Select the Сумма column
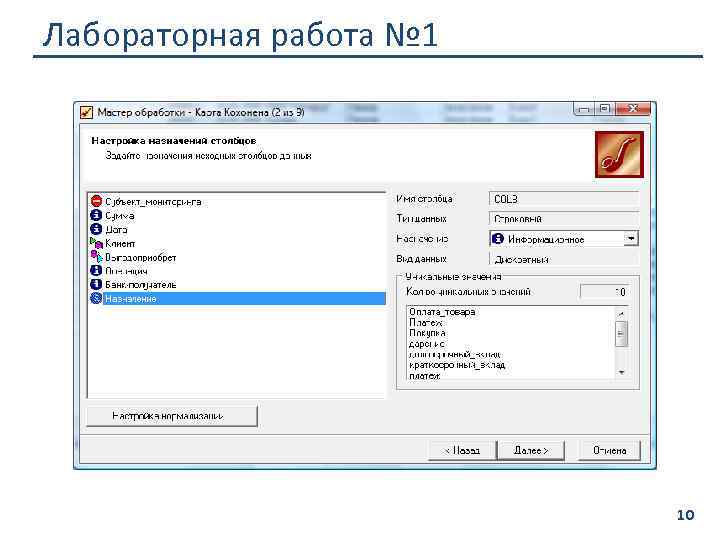Viewport: 720px width, 540px height. 119,215
